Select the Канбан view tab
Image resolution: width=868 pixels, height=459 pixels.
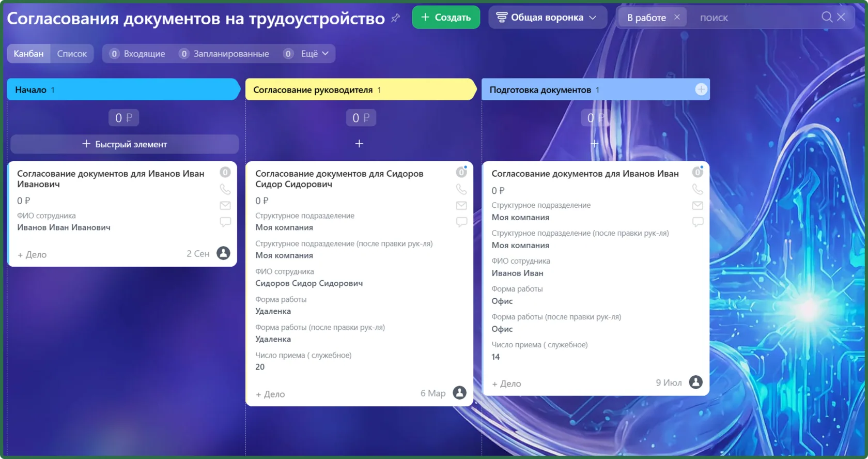coord(28,54)
